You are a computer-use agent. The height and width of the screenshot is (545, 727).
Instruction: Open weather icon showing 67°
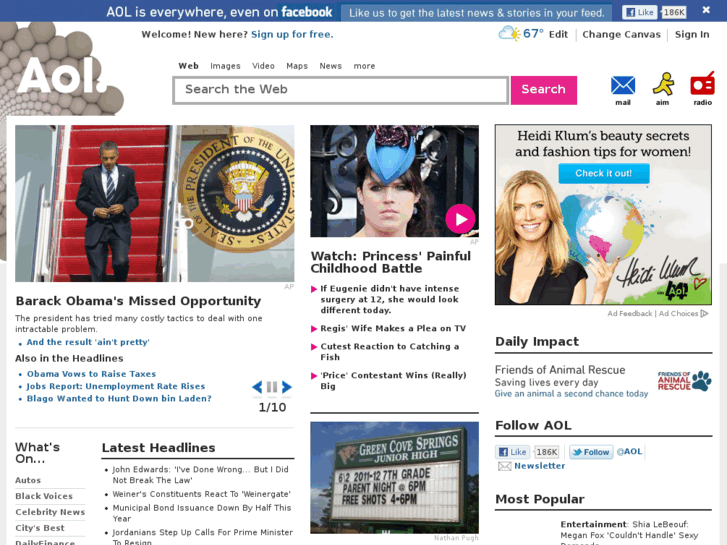click(509, 33)
